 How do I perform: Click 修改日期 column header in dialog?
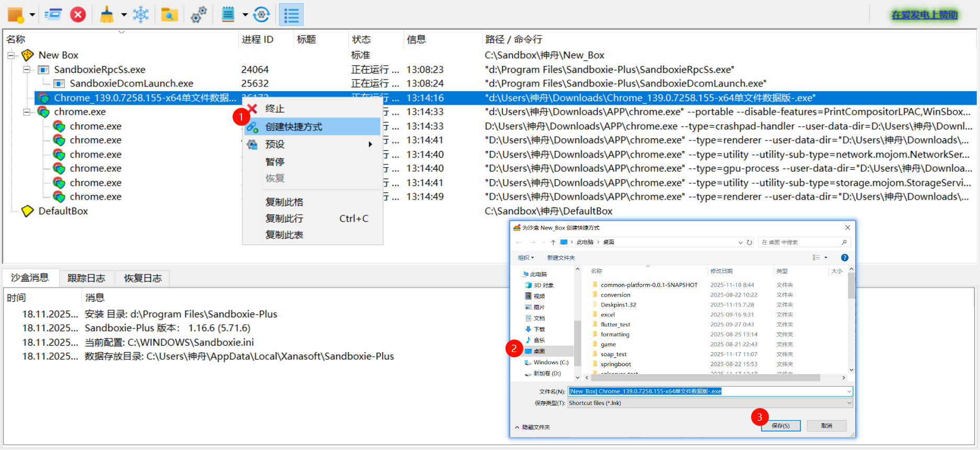click(x=721, y=271)
